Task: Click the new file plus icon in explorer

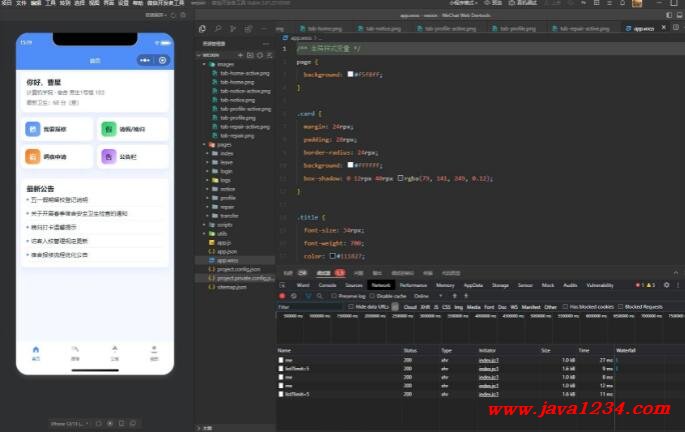Action: [x=240, y=55]
